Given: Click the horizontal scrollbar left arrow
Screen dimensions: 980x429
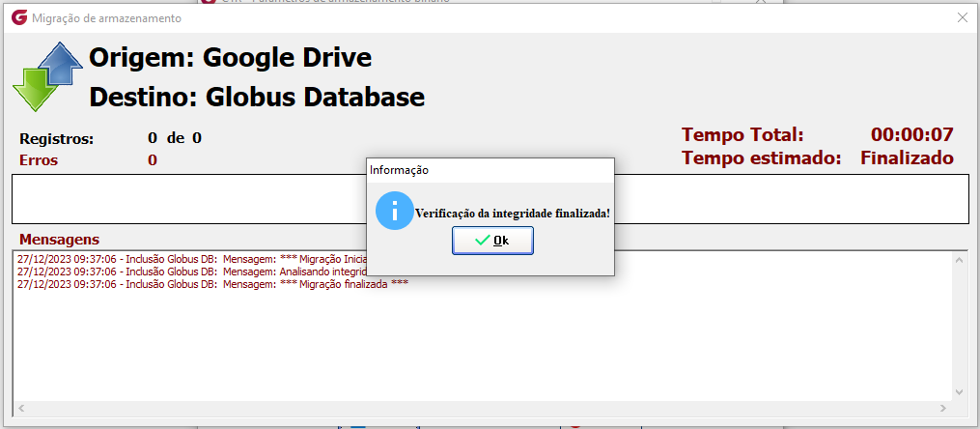Looking at the screenshot, I should click(20, 408).
